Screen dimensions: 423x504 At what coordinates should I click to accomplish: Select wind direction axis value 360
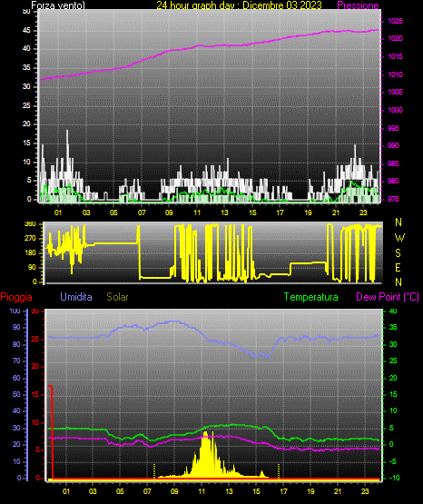(30, 224)
